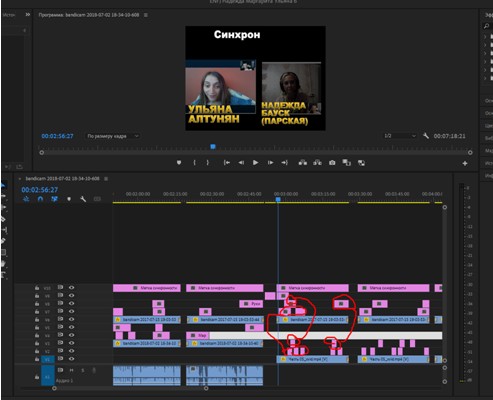Screen dimensions: 493x400
Task: Toggle Linked Selection in timeline
Action: click(54, 199)
